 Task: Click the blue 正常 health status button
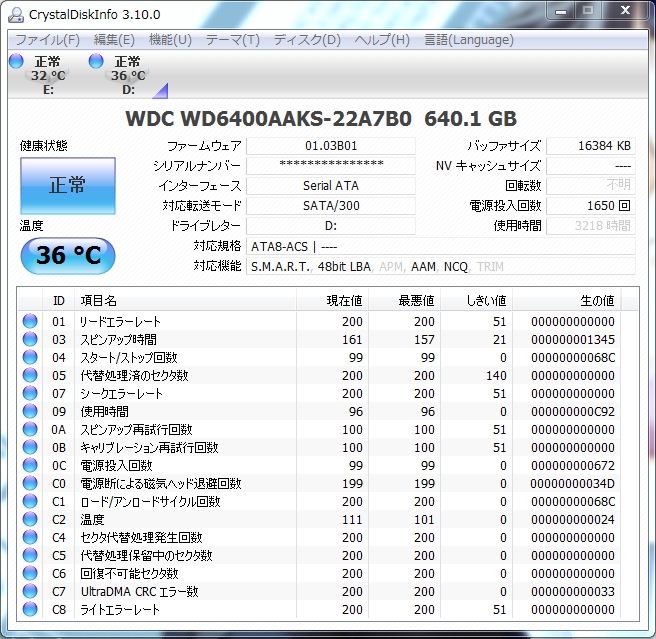[x=68, y=185]
